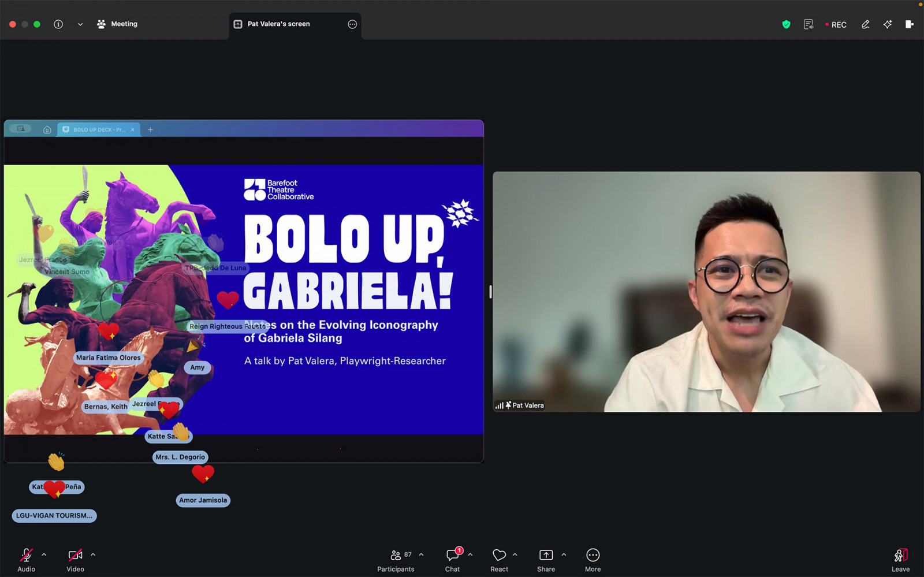This screenshot has height=577, width=924.
Task: Expand Video options caret
Action: 93,555
